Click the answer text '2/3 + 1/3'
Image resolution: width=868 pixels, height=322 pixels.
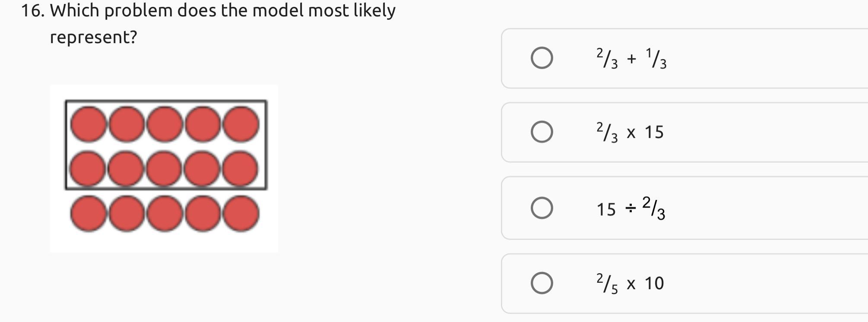point(631,59)
